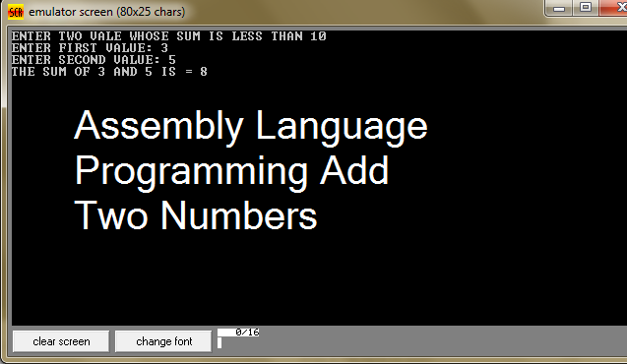The image size is (627, 364).
Task: Click line 'ENTER TWO VALE WHOSE SUM IS LESS THAN 10'
Action: click(x=168, y=36)
